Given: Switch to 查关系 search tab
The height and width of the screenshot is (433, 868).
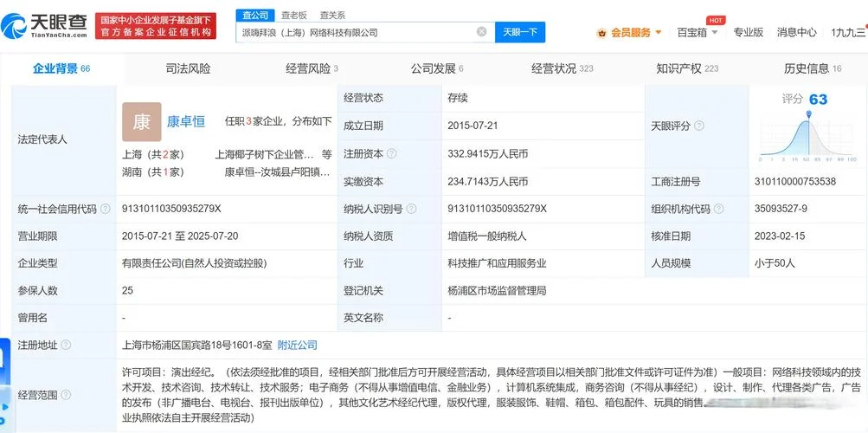Looking at the screenshot, I should (x=332, y=15).
